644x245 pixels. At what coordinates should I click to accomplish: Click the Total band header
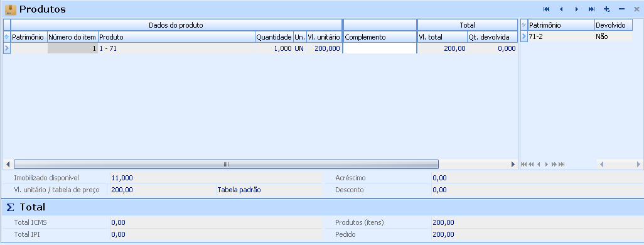[x=468, y=25]
